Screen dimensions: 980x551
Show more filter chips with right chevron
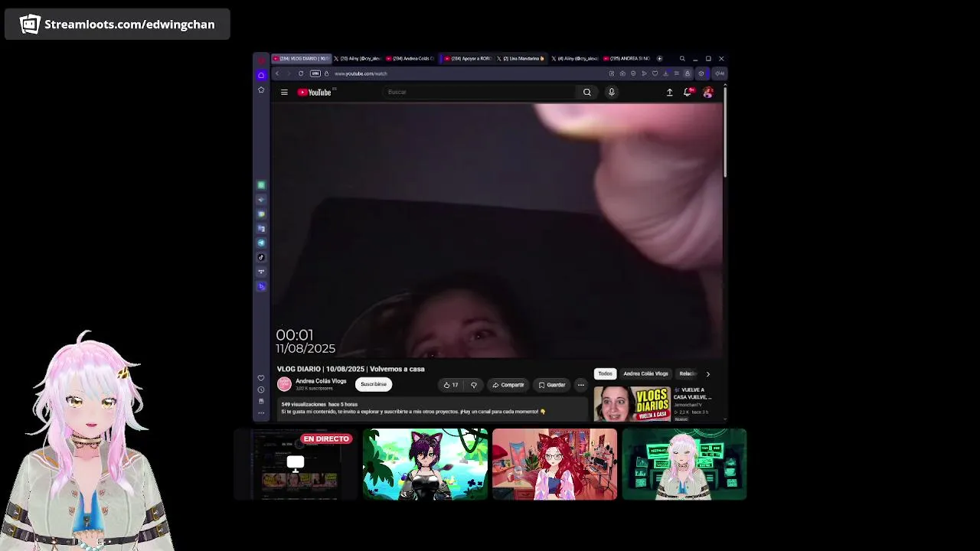(707, 374)
